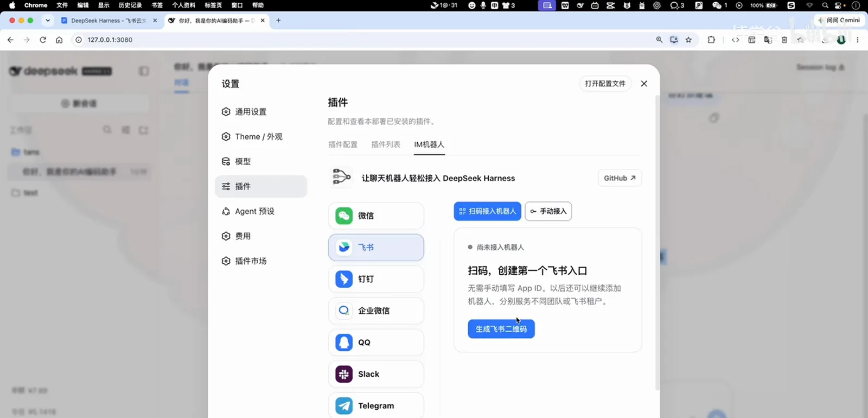Click Spotlight search icon in menu bar
This screenshot has height=418, width=868.
825,5
